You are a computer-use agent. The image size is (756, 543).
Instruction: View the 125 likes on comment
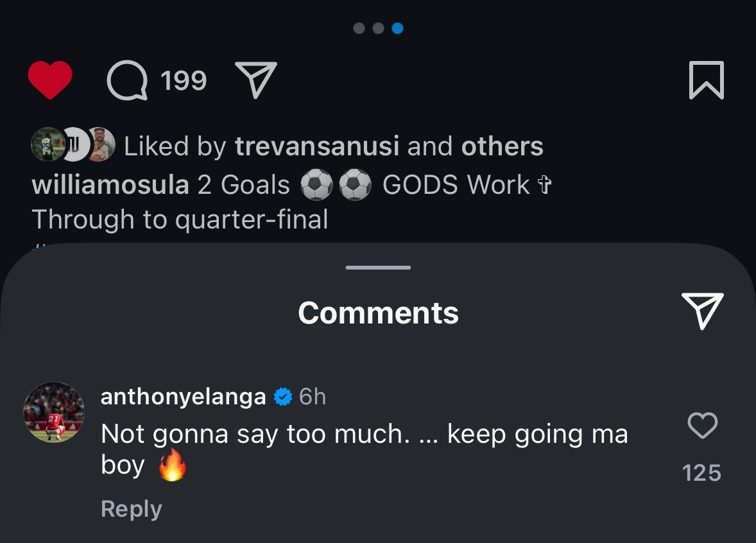702,473
